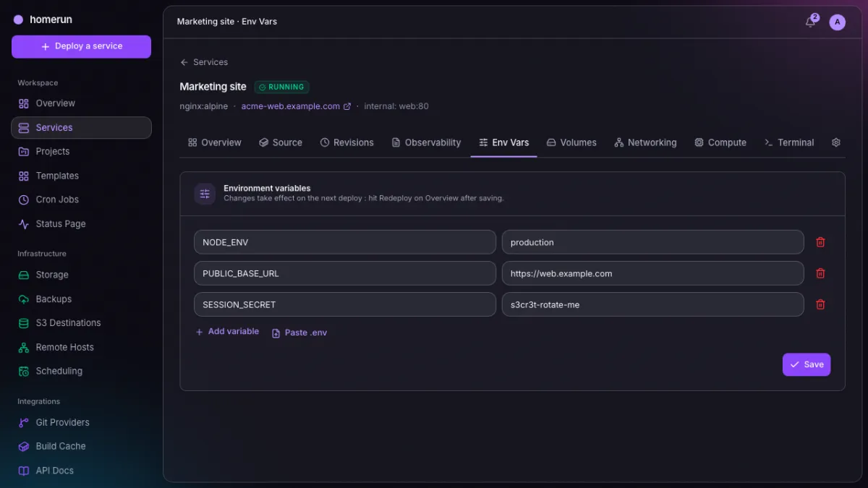Click the Marketing site heading
The width and height of the screenshot is (868, 488).
point(213,87)
